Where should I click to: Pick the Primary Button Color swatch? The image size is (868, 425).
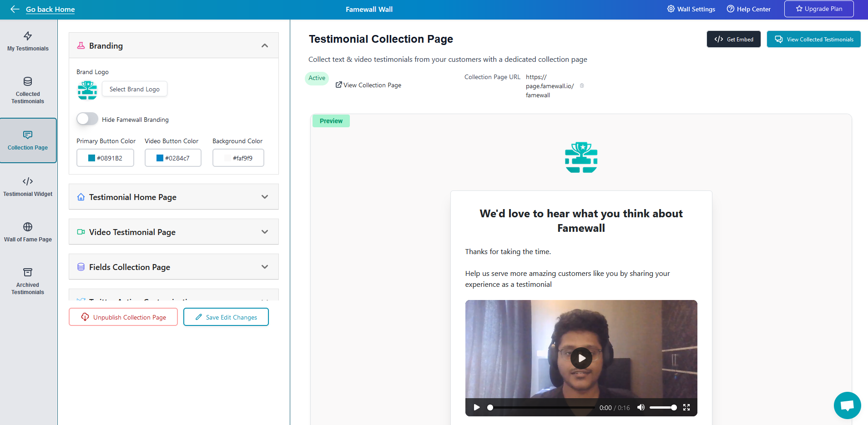click(x=91, y=158)
